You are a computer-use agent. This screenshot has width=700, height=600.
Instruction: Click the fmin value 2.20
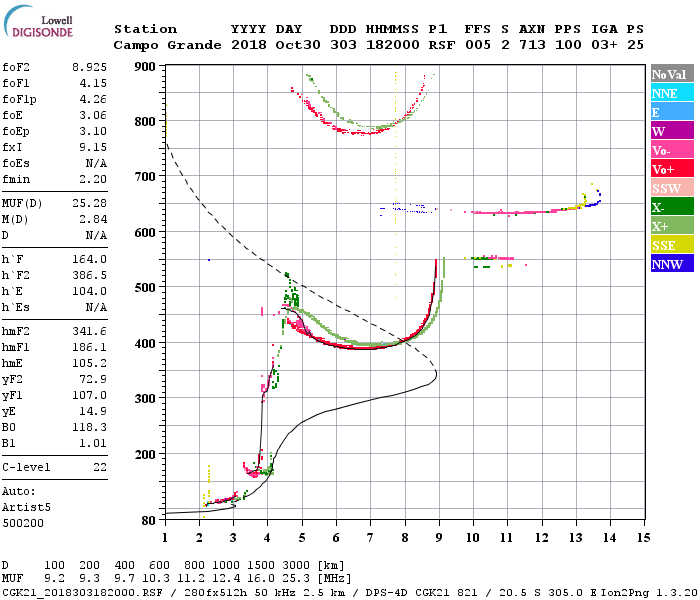(x=93, y=179)
